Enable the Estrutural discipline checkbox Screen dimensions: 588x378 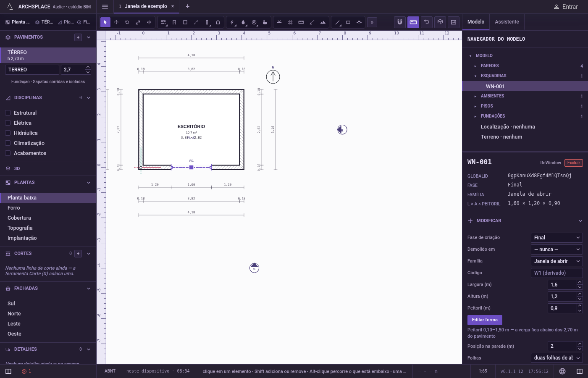(x=8, y=113)
